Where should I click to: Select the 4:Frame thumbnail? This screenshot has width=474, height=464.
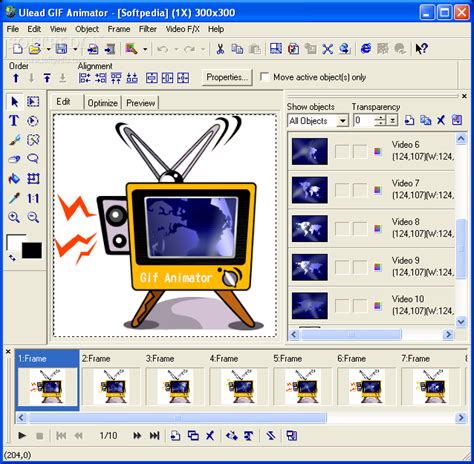239,381
